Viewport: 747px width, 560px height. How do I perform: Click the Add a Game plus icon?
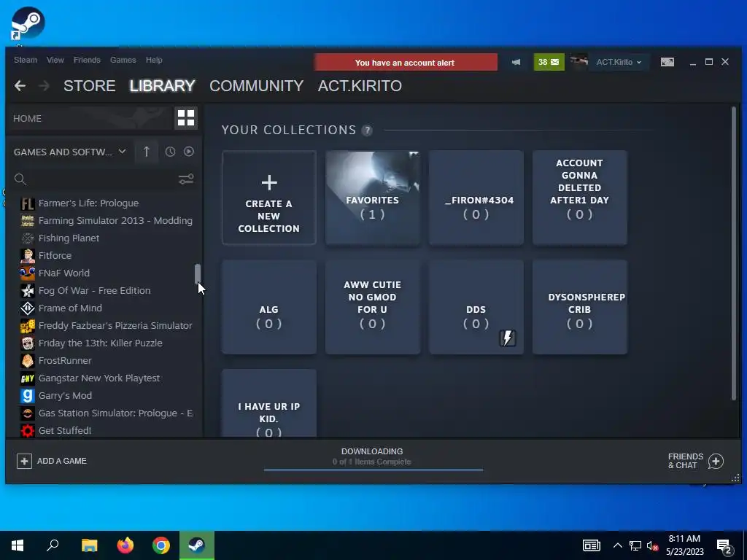[24, 461]
